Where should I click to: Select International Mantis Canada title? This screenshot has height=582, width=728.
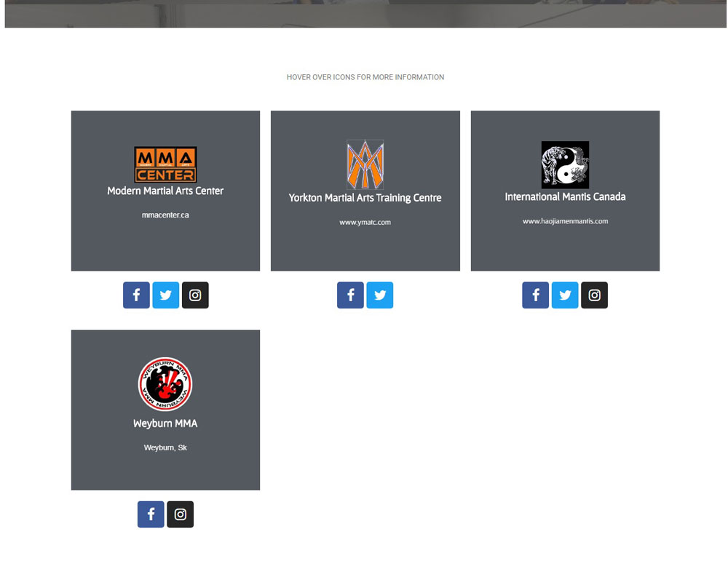pyautogui.click(x=565, y=196)
